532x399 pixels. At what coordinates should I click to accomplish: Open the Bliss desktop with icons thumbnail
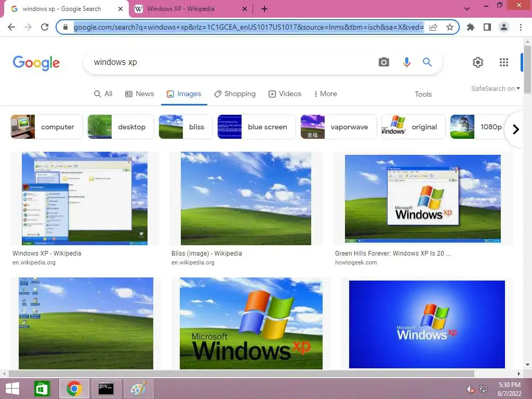(x=86, y=323)
